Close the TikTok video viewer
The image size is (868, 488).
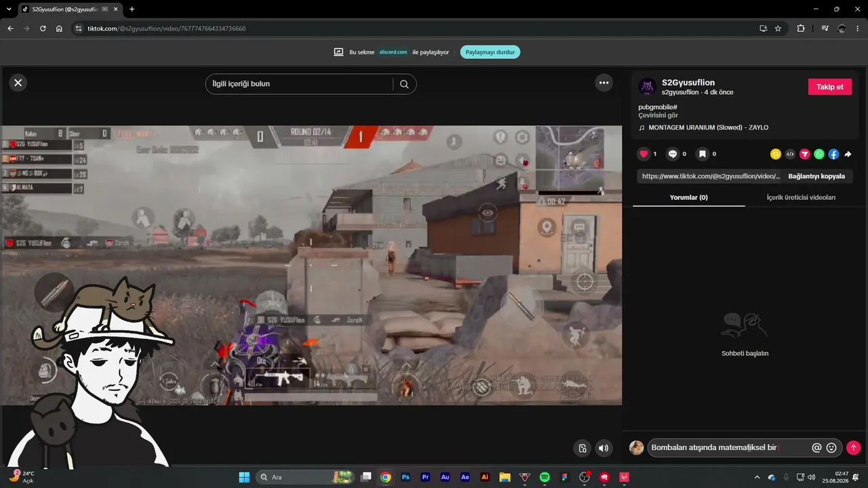pyautogui.click(x=18, y=83)
